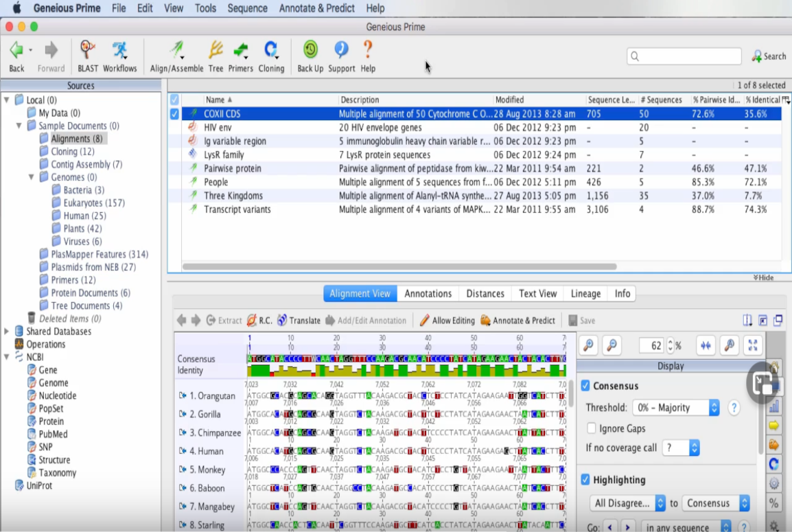Switch to the Annotations tab
Screen dimensions: 792x532
(x=428, y=294)
